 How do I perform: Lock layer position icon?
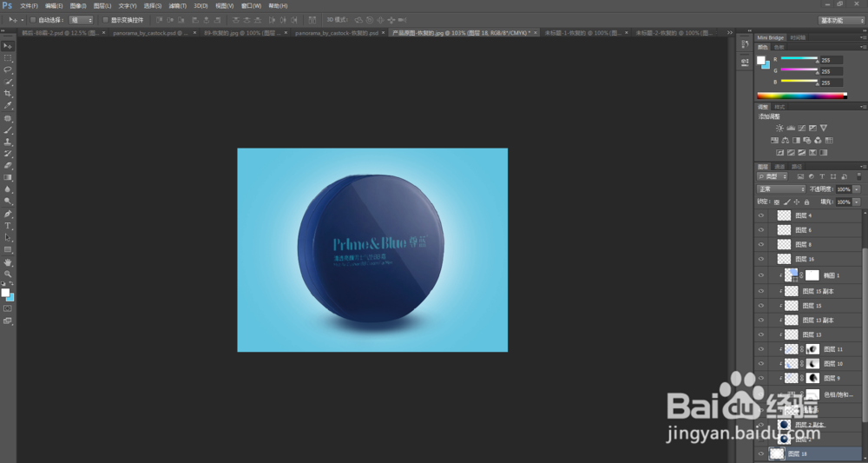click(797, 202)
